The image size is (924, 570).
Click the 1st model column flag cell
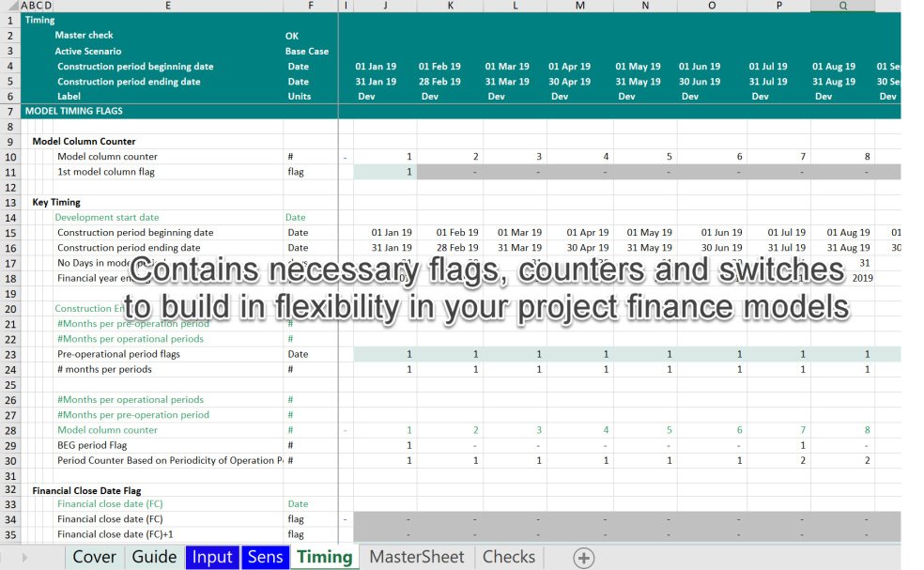point(384,171)
